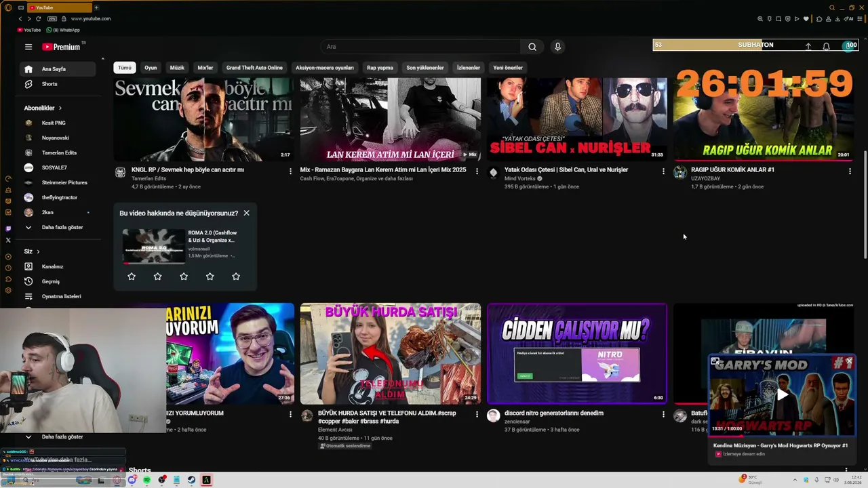This screenshot has width=868, height=488.
Task: Go back in browser navigation
Action: [x=20, y=19]
